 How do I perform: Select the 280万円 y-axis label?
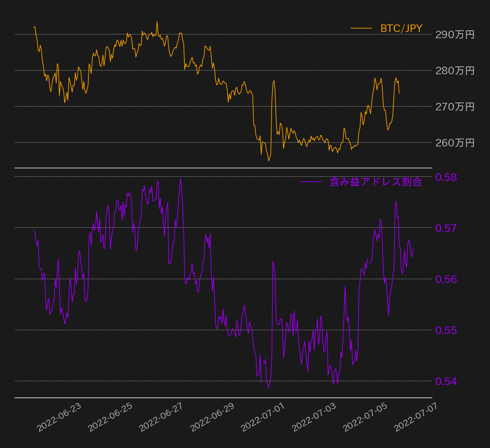click(x=455, y=71)
